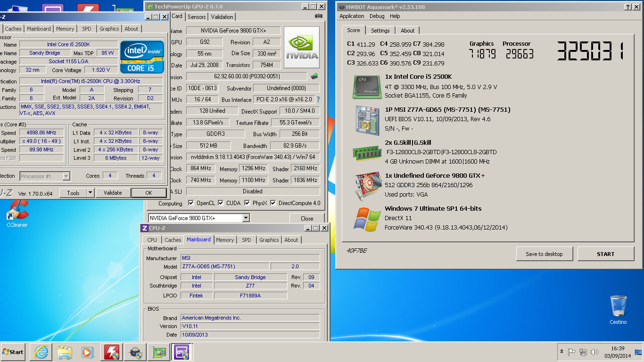Open About tab in top-left CPU-Z window
This screenshot has height=362, width=644.
[132, 29]
